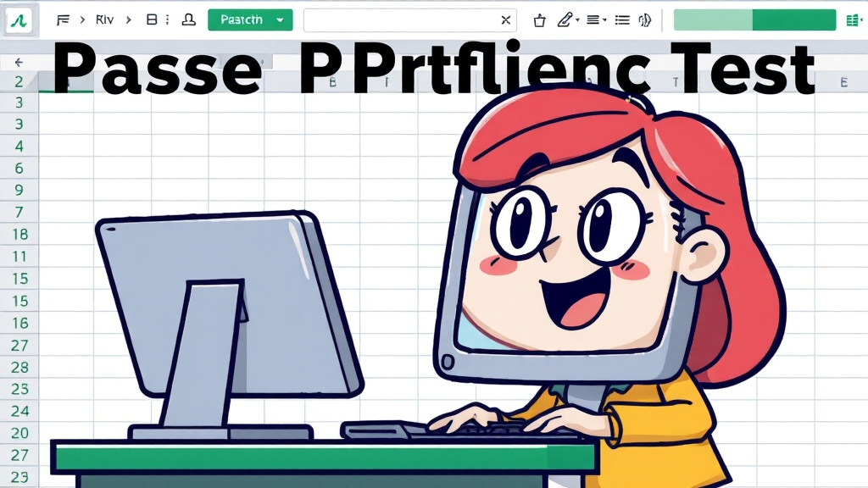Click the B bold icon in toolbar

click(152, 19)
